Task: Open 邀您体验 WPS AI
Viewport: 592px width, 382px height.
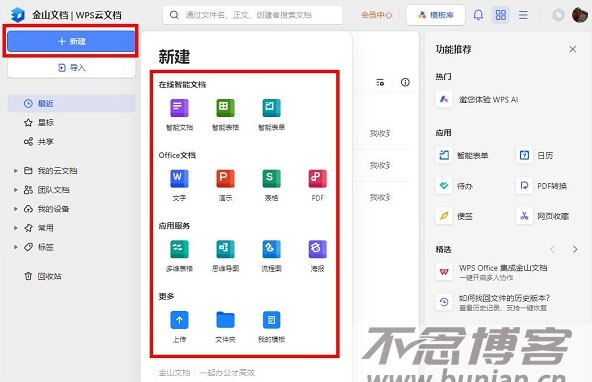Action: [478, 100]
